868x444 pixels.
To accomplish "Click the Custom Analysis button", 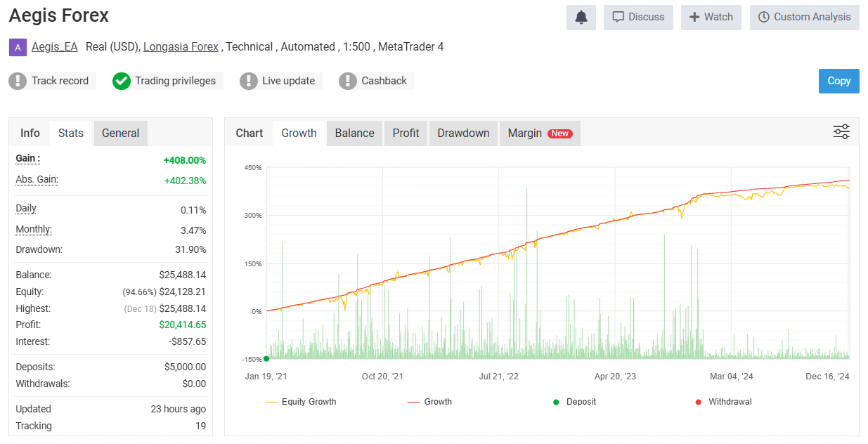I will coord(804,18).
